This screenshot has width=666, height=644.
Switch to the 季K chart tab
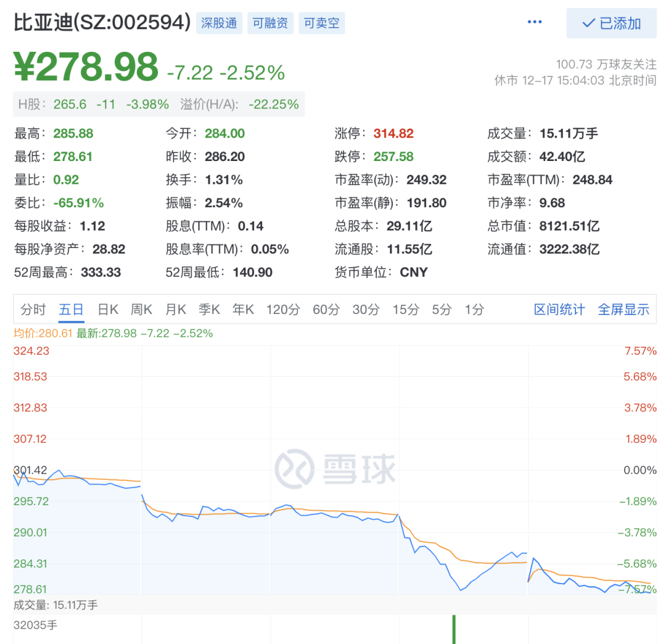(x=210, y=309)
